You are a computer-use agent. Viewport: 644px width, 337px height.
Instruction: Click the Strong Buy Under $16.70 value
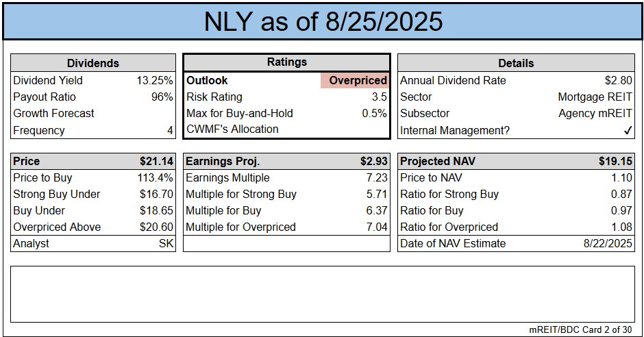[157, 195]
